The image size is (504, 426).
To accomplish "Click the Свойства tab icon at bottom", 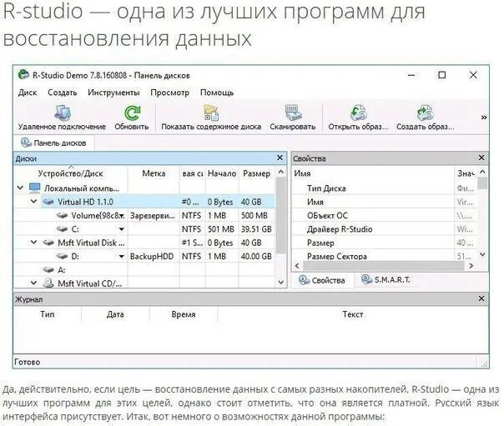I will coord(304,280).
